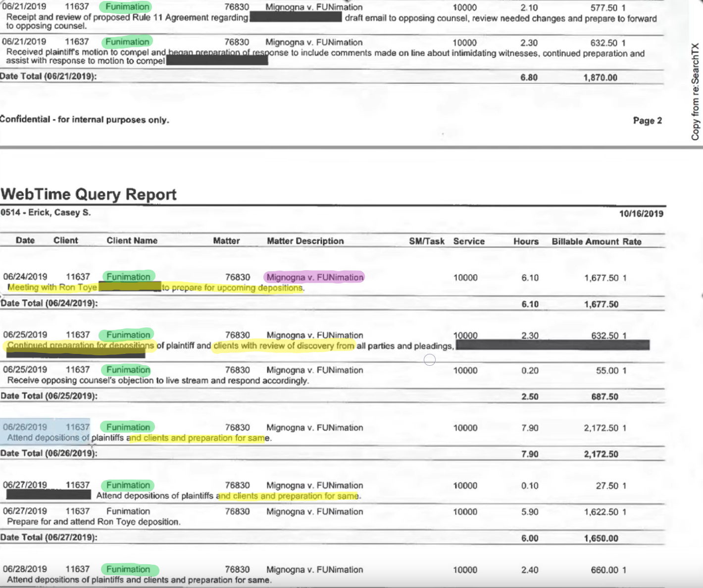703x588 pixels.
Task: Click the report date 10/16/2019
Action: coord(641,213)
